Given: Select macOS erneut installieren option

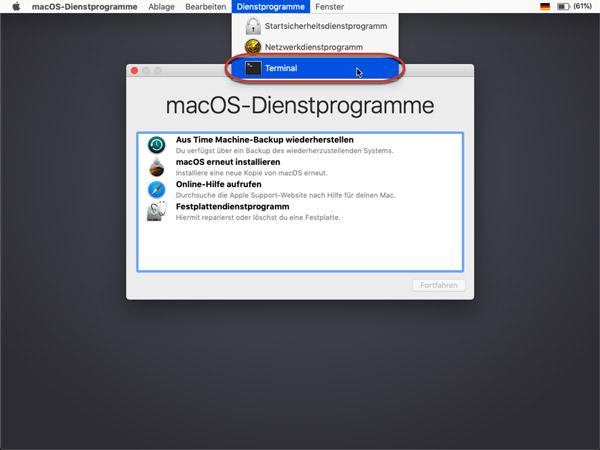Looking at the screenshot, I should tap(300, 167).
